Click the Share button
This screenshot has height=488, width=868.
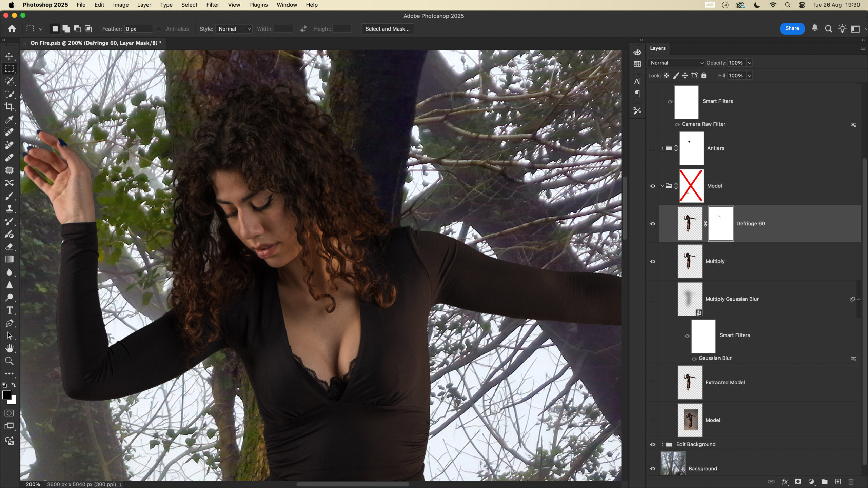(x=792, y=28)
